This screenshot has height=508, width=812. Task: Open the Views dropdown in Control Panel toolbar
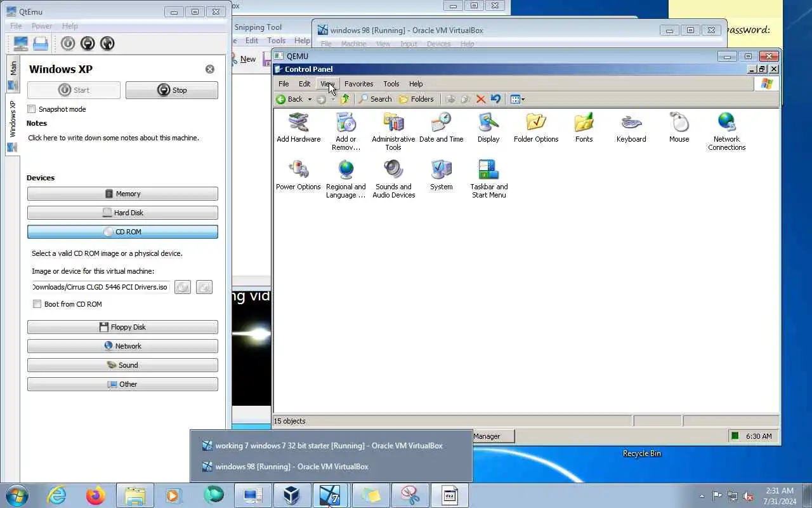(518, 99)
